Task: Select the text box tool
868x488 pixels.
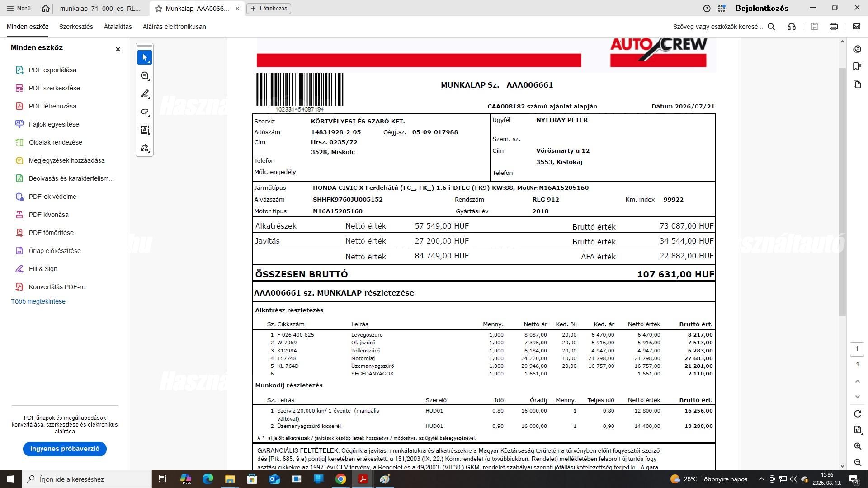Action: [145, 130]
